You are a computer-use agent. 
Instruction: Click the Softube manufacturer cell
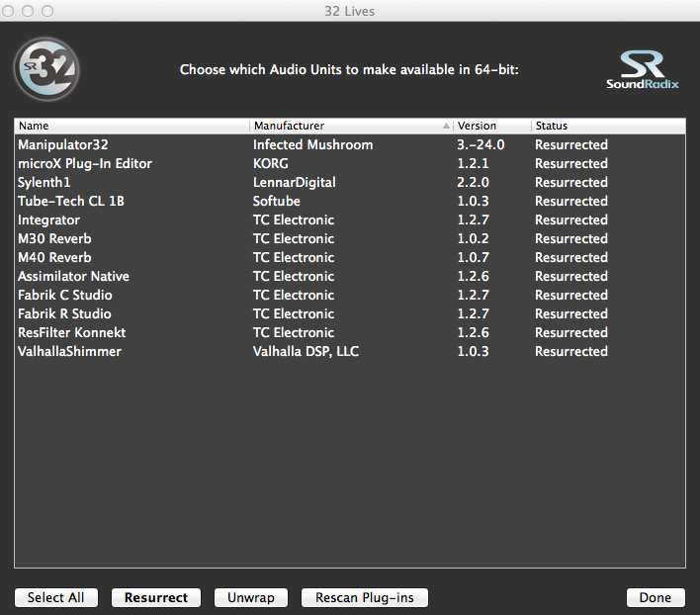click(276, 201)
